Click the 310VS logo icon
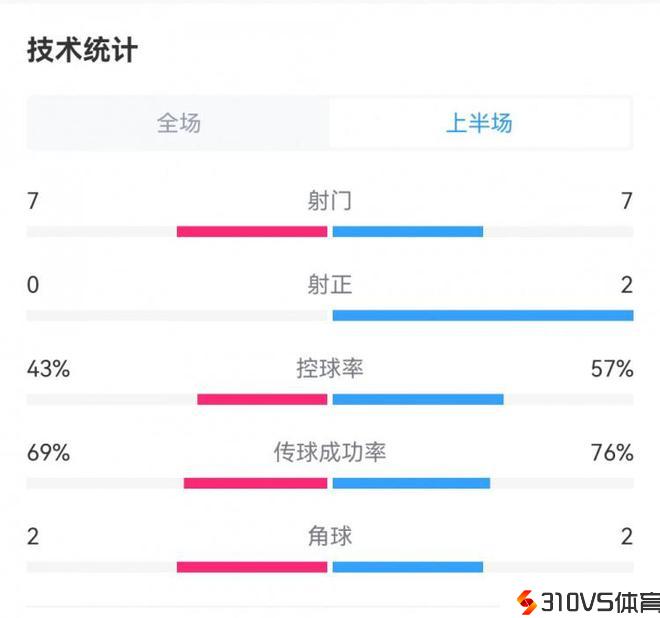 525,602
